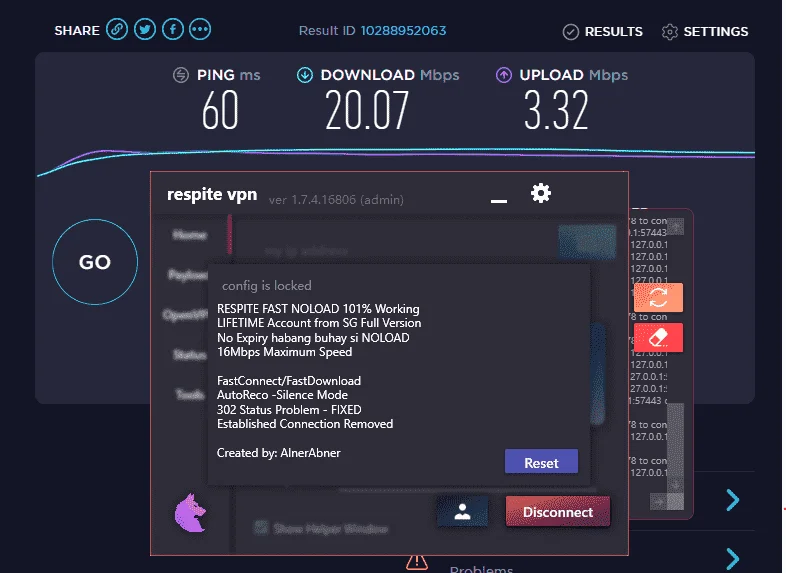Click the upload arrow icon
Image resolution: width=786 pixels, height=573 pixels.
tap(504, 75)
